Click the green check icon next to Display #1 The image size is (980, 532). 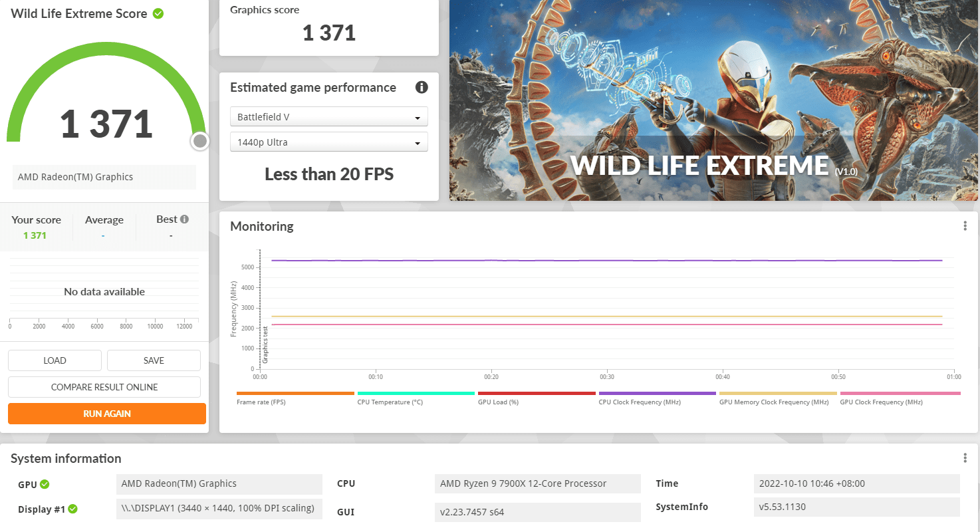(x=73, y=509)
